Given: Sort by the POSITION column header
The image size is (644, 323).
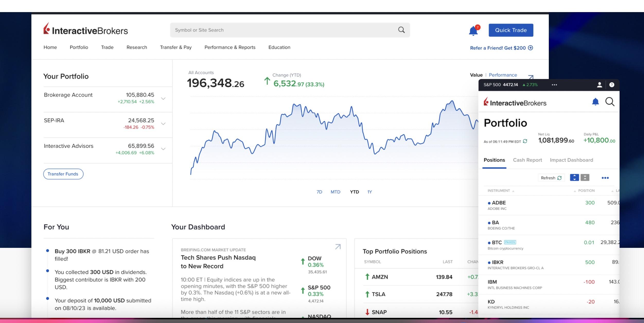Looking at the screenshot, I should (584, 191).
